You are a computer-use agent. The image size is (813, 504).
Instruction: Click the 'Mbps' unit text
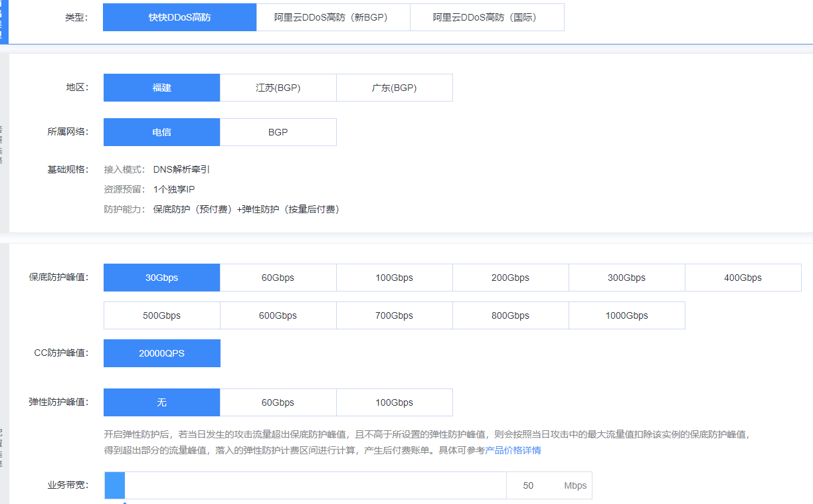(575, 485)
